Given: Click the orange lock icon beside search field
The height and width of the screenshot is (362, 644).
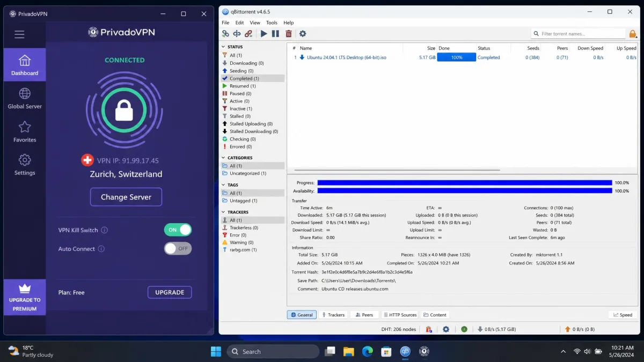Looking at the screenshot, I should click(633, 34).
